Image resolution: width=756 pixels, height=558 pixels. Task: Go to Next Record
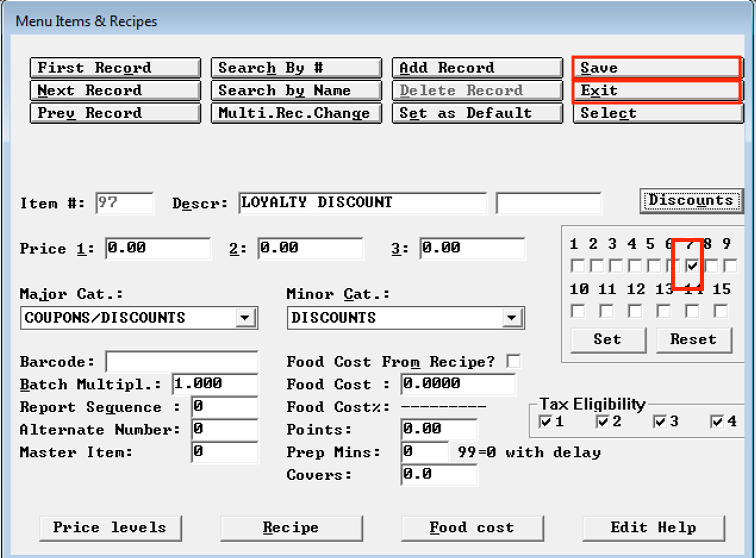point(115,91)
